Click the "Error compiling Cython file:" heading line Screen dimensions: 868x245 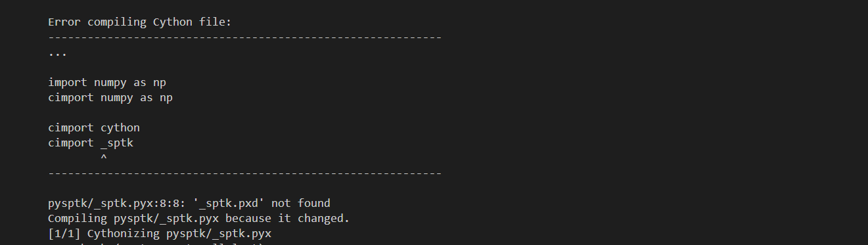(140, 22)
